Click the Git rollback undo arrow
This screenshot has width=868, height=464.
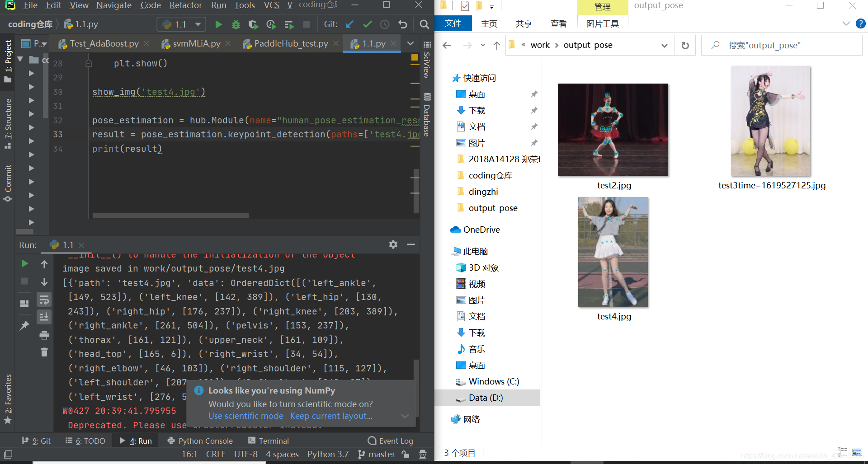(x=403, y=24)
